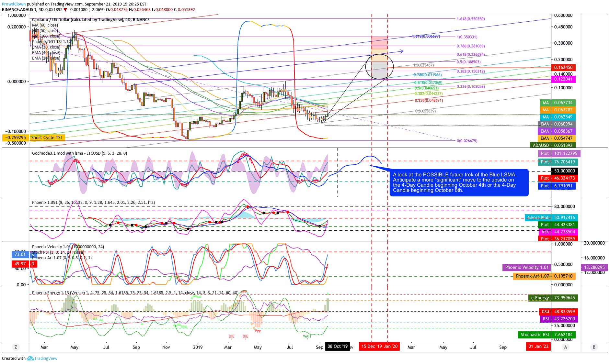Select the 01 Jan '22 date marker
This screenshot has height=364, width=610.
[538, 346]
